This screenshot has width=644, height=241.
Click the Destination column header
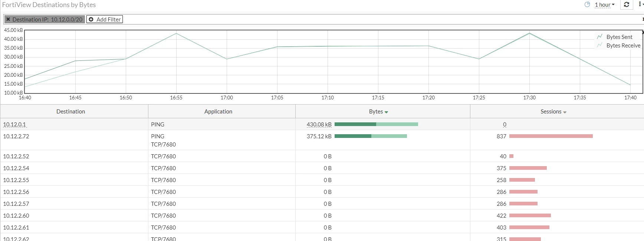(74, 112)
